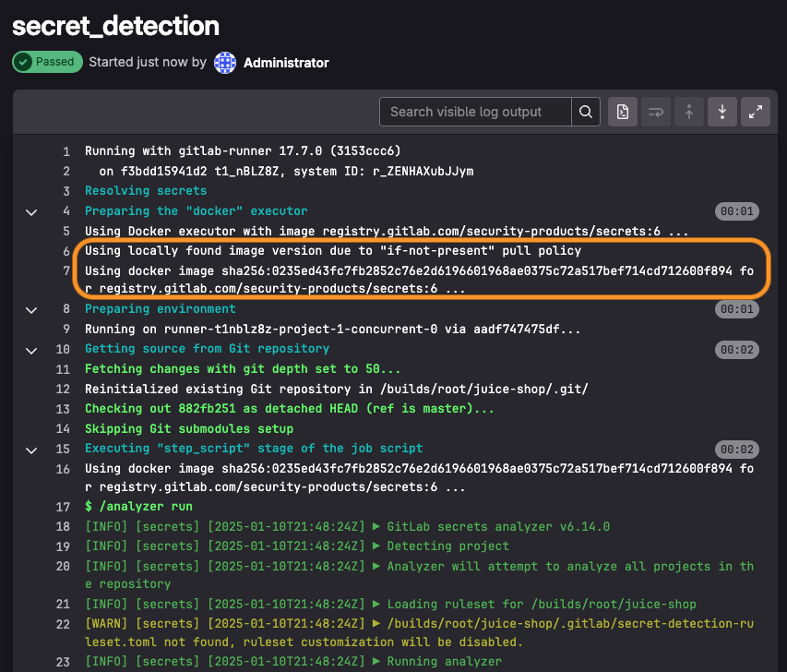Click 'Running with gitlab-runner 17.7.0' line

pos(243,151)
